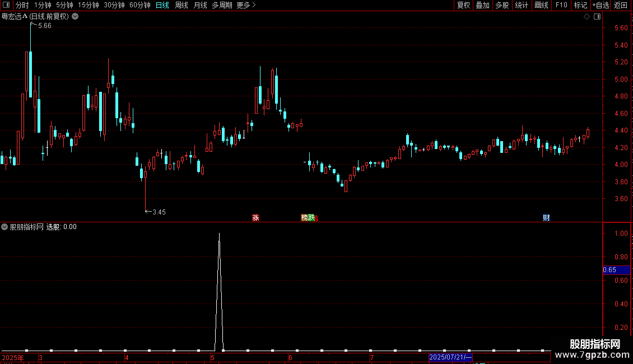Click the 粤宏远A chart title

point(35,17)
